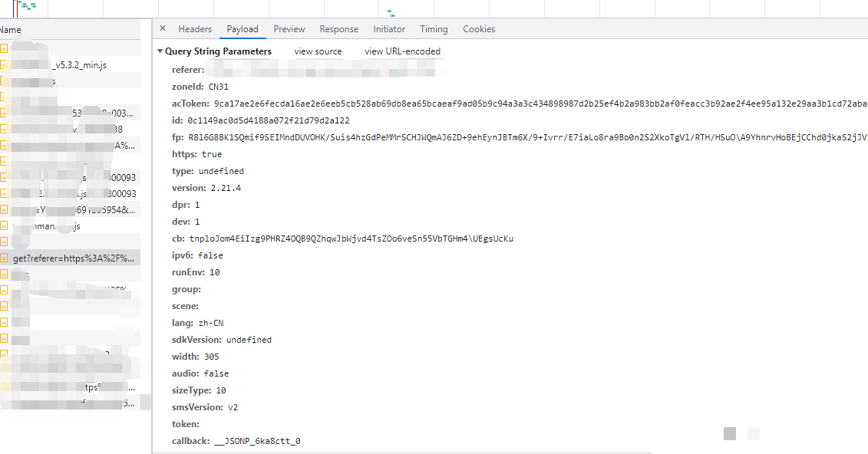The width and height of the screenshot is (868, 454).
Task: Click the callback value __JSONP_6ka8ctt_0
Action: pyautogui.click(x=256, y=441)
